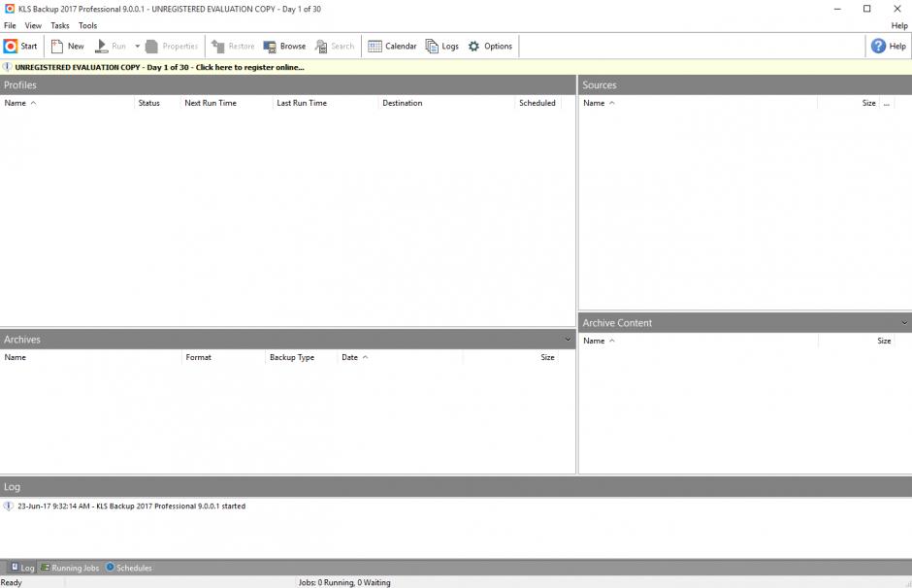
Task: Click the Ready status bar text
Action: (11, 582)
